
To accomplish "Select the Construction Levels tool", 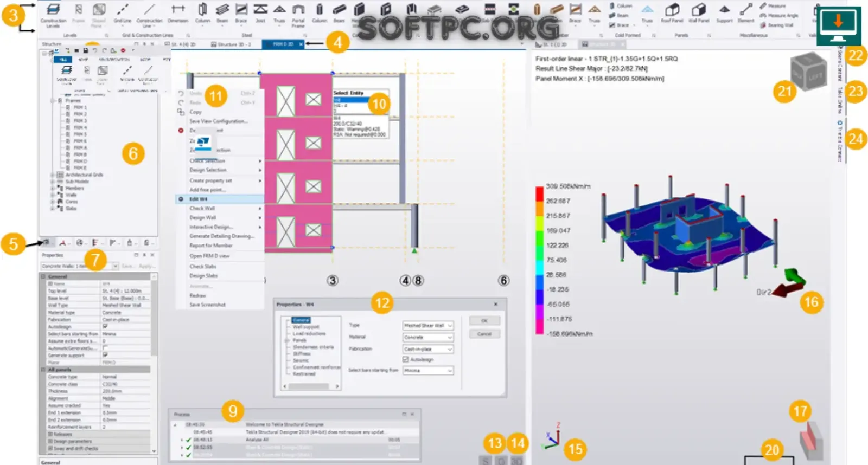I will point(53,15).
